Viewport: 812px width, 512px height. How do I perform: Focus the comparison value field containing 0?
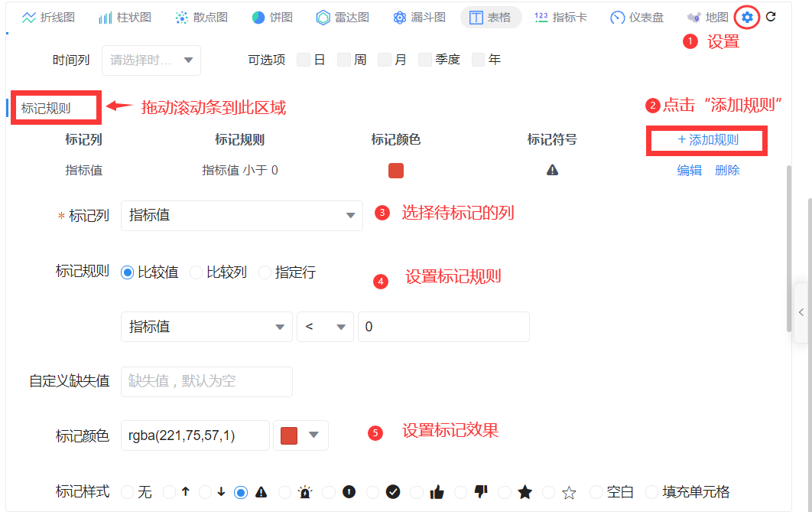[443, 327]
